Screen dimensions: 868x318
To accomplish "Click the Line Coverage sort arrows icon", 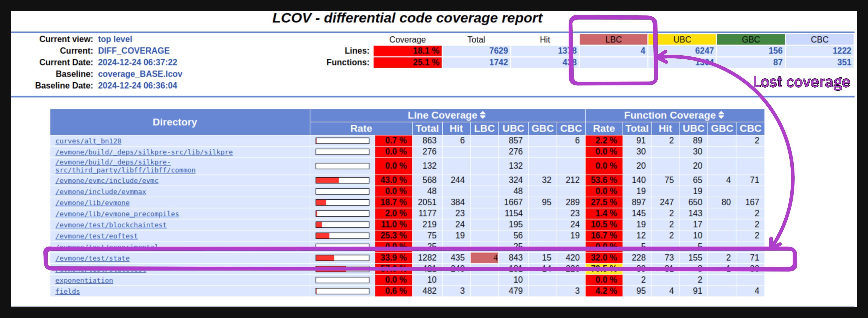I will click(x=482, y=115).
